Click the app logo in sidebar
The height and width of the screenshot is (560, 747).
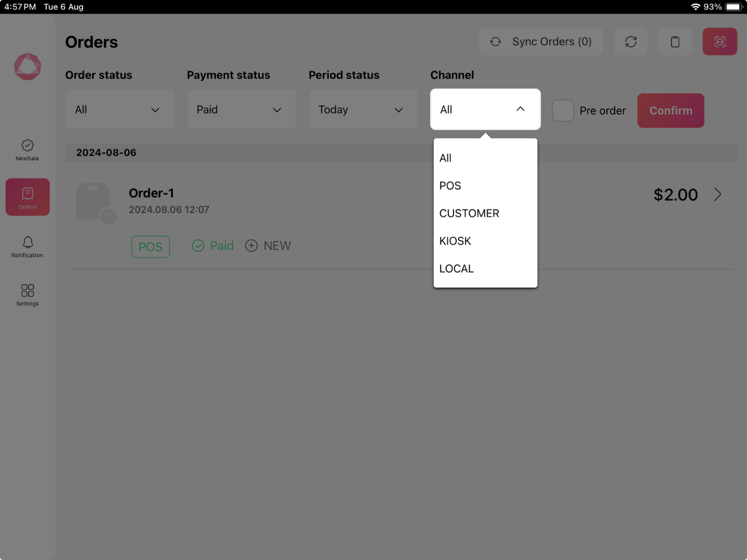(27, 66)
